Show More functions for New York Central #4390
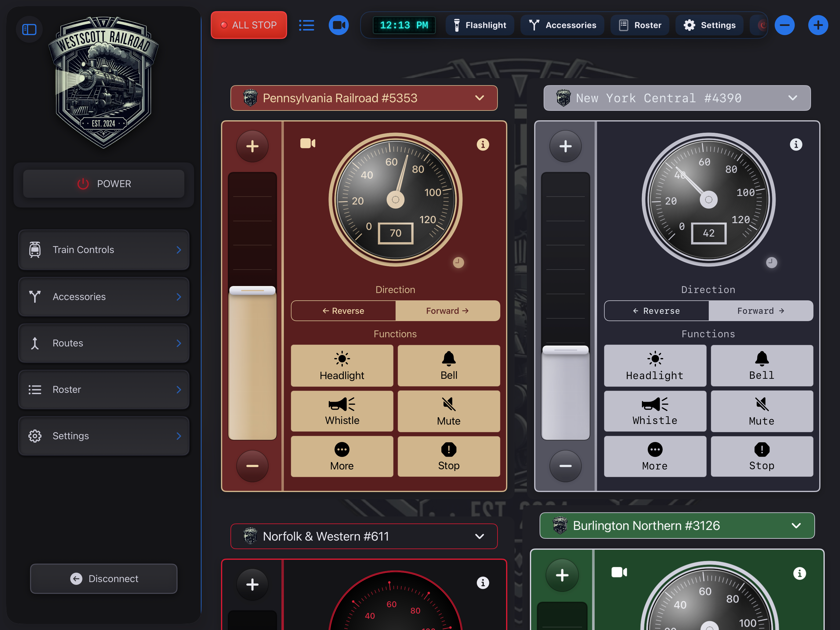This screenshot has height=630, width=840. point(655,456)
